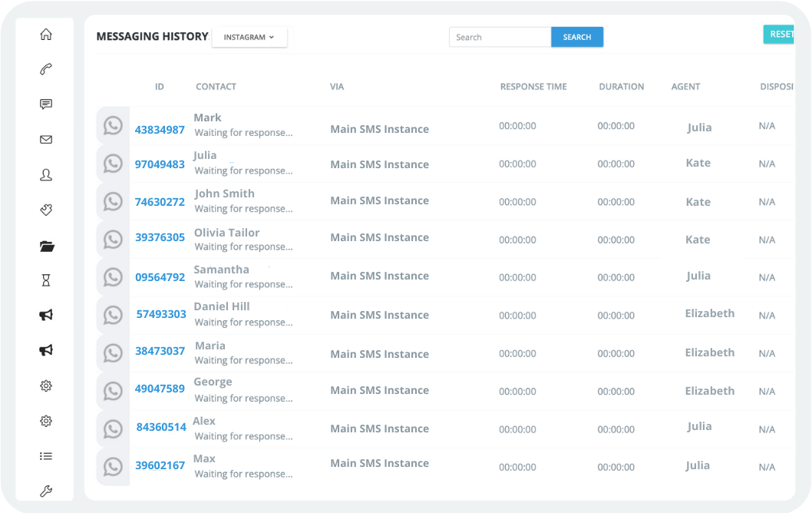Open record 43834987 via its ID link
Viewport: 812px width, 513px height.
(x=160, y=131)
